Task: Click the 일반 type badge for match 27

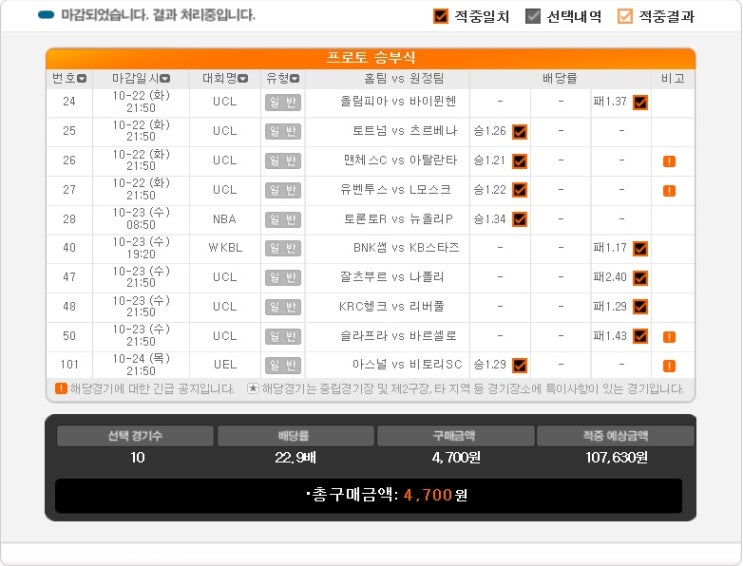Action: 283,190
